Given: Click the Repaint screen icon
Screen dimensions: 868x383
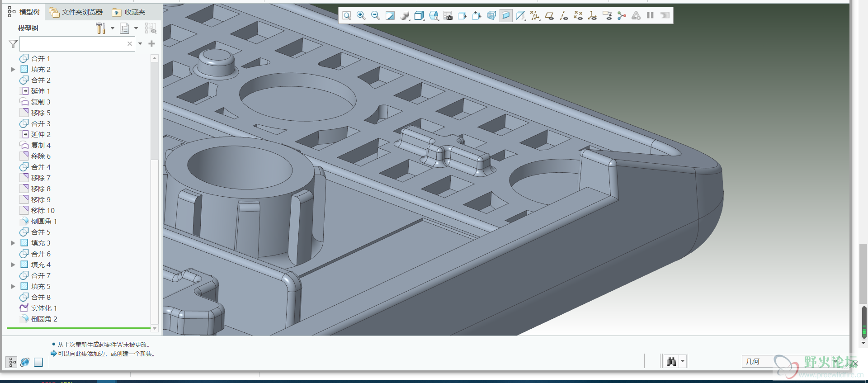Looking at the screenshot, I should (390, 16).
